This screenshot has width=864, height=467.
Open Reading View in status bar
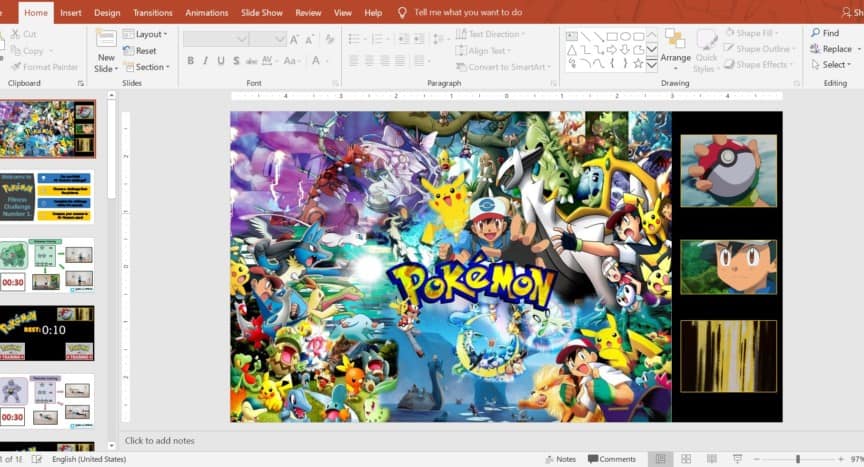pyautogui.click(x=710, y=459)
